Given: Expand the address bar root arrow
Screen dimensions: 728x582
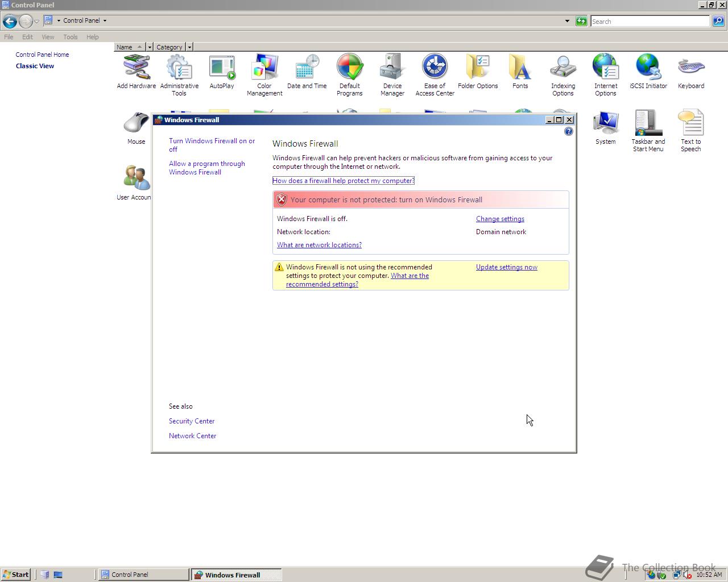Looking at the screenshot, I should (59, 20).
